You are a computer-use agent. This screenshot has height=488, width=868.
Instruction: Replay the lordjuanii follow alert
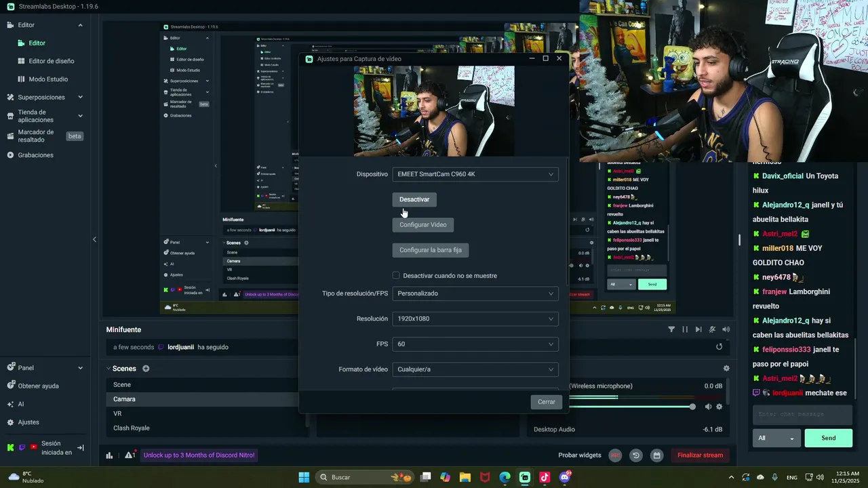[719, 347]
